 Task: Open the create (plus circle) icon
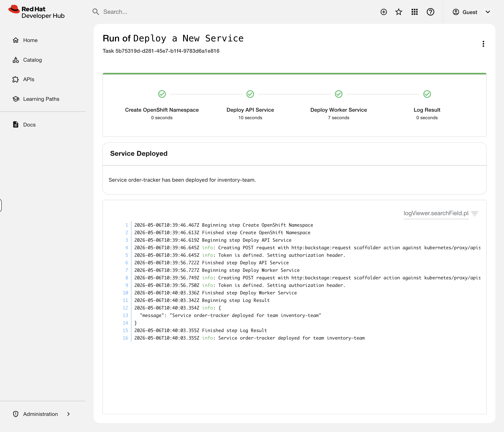click(x=384, y=12)
